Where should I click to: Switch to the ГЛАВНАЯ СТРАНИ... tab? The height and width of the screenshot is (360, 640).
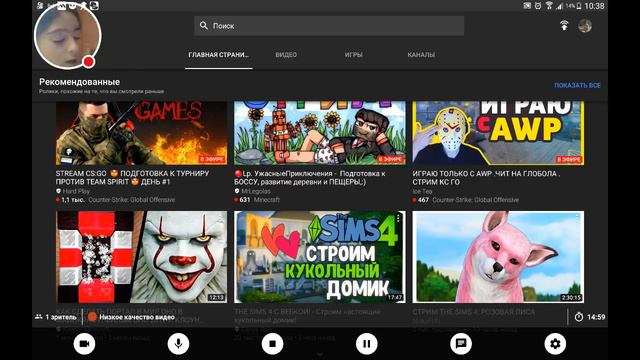pos(218,55)
